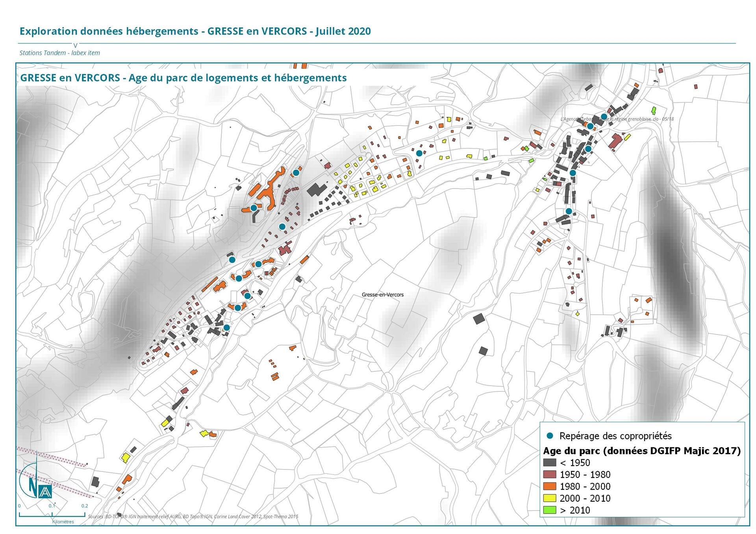The image size is (756, 534).
Task: Click the '> 2010' legend label
Action: pos(575,510)
